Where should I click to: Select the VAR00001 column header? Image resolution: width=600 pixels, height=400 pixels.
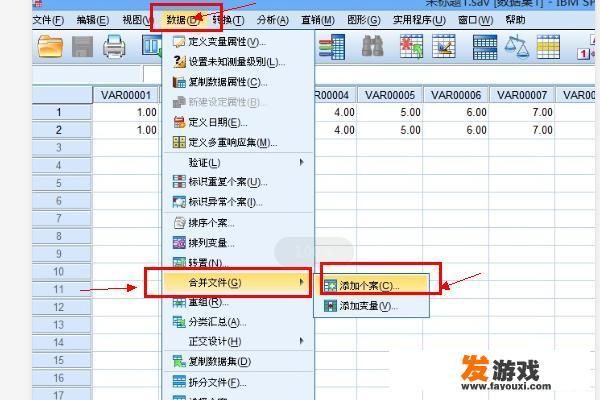point(126,95)
